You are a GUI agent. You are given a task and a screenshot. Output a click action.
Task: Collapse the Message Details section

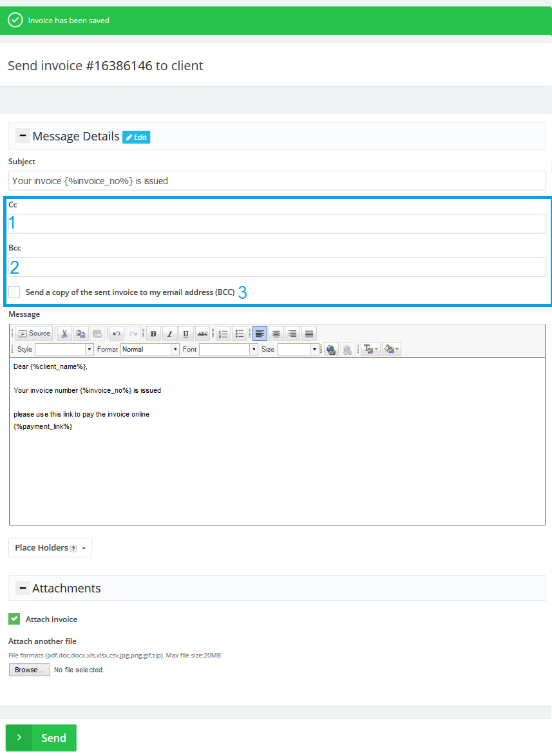point(23,136)
